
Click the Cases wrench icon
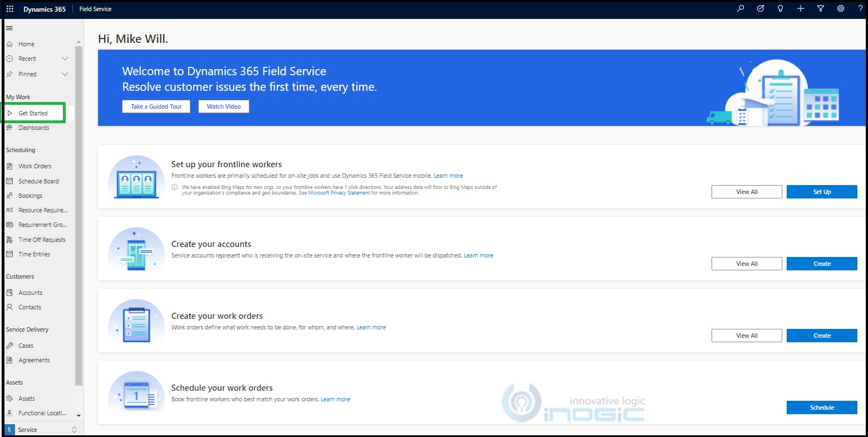pyautogui.click(x=9, y=346)
